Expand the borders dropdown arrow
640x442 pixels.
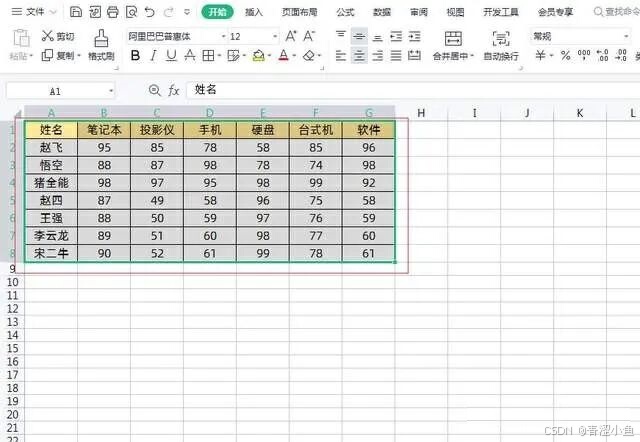pos(219,56)
